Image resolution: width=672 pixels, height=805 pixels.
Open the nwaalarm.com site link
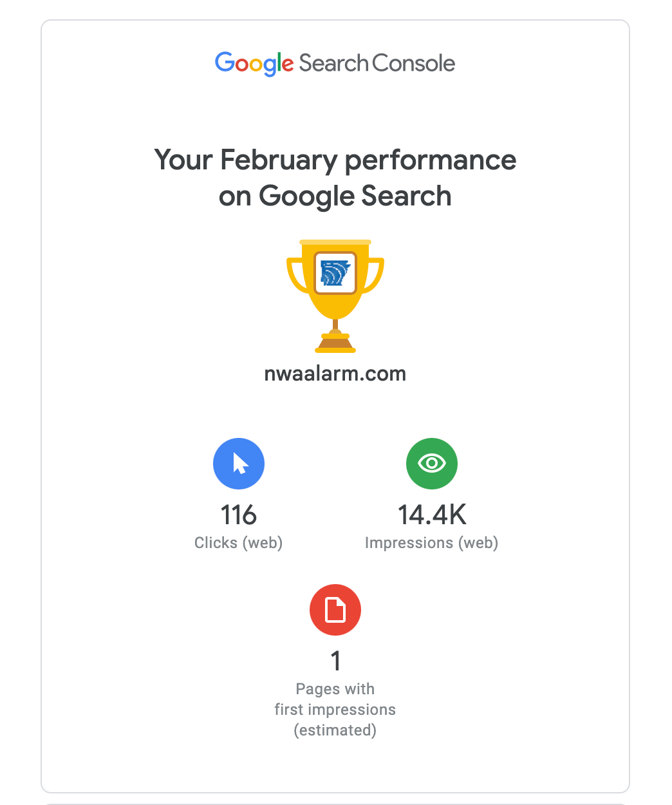point(335,374)
